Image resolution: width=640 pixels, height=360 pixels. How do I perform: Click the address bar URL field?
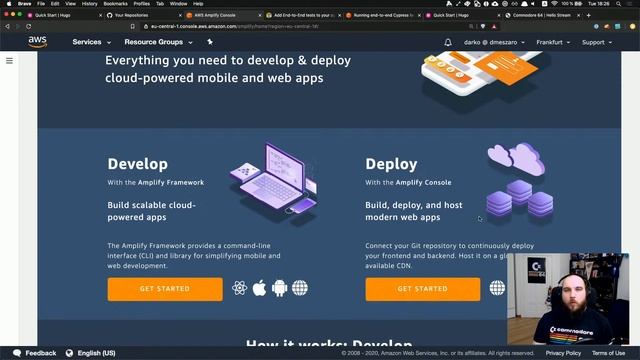tap(306, 27)
